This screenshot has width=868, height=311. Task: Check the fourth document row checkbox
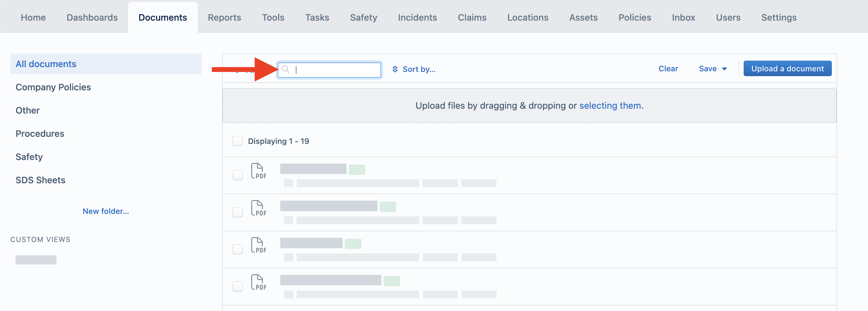tap(238, 286)
